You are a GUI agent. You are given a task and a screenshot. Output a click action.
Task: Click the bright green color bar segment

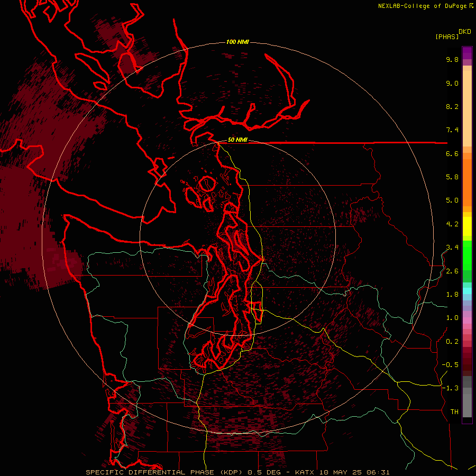pos(467,255)
